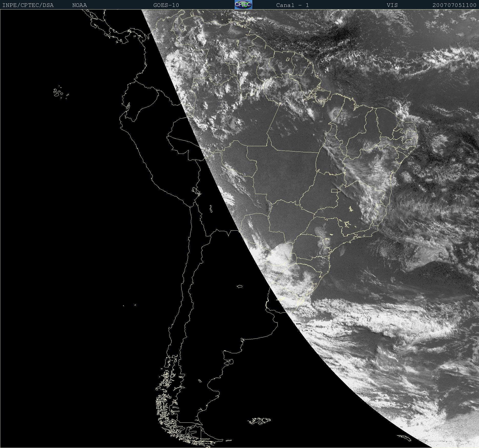Image resolution: width=479 pixels, height=448 pixels.
Task: Click the Canal - 1 channel label
Action: 293,5
